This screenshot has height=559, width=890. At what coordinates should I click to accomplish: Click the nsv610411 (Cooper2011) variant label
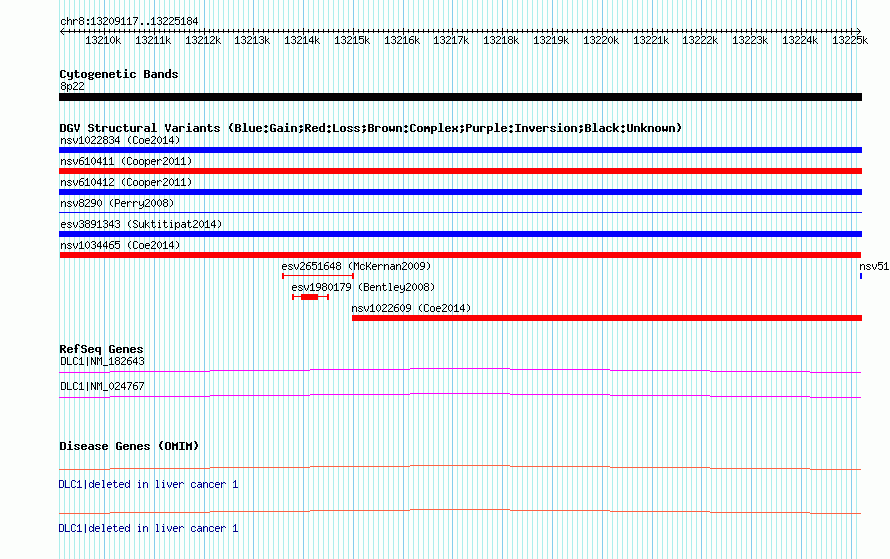pos(126,161)
